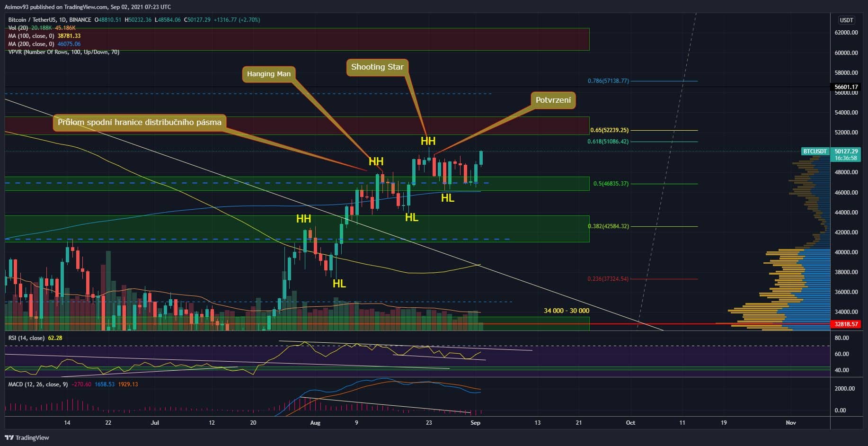Click the Sep label on time axis
Image resolution: width=868 pixels, height=446 pixels.
pos(476,423)
